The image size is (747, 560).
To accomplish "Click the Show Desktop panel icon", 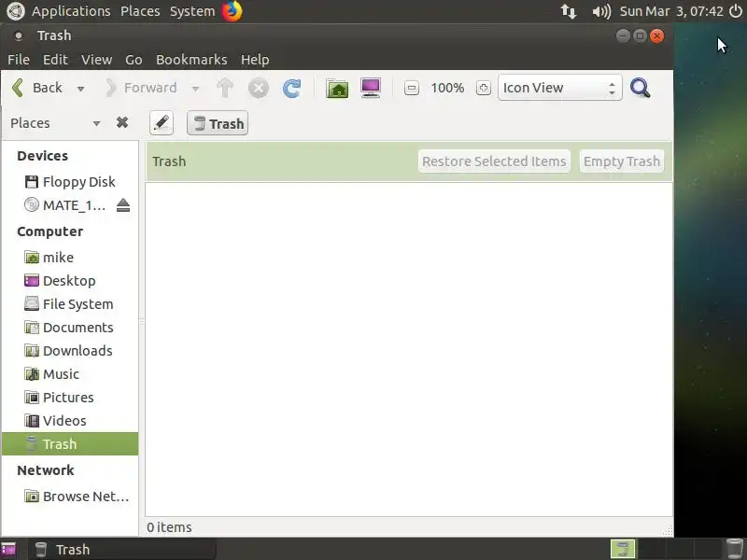I will pos(8,550).
